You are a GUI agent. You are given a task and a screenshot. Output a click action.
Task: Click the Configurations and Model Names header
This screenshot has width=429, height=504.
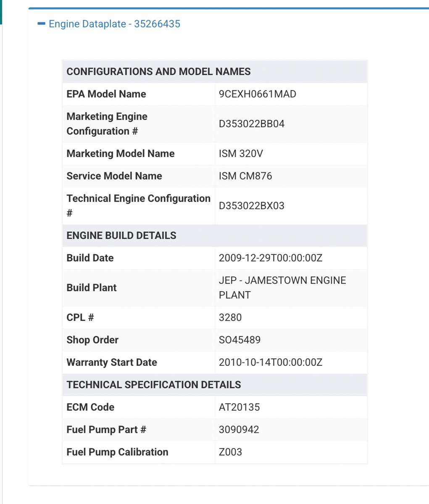[x=158, y=71]
